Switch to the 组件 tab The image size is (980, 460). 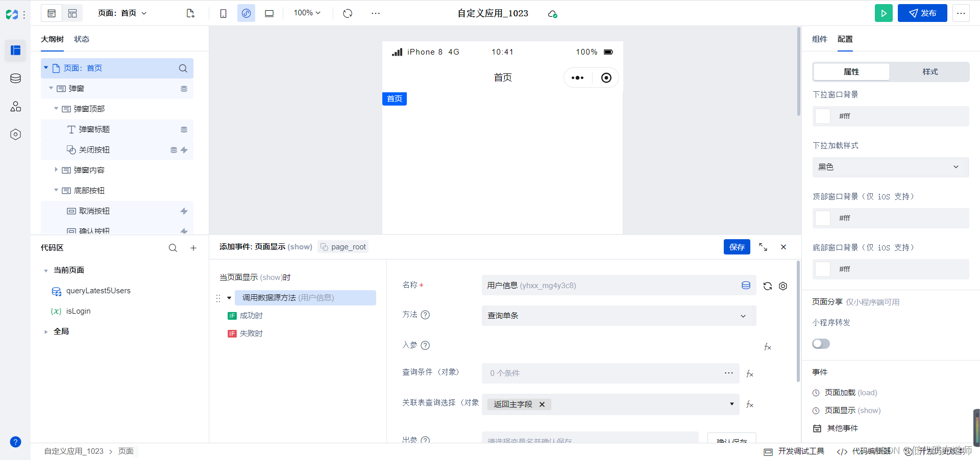(x=819, y=39)
